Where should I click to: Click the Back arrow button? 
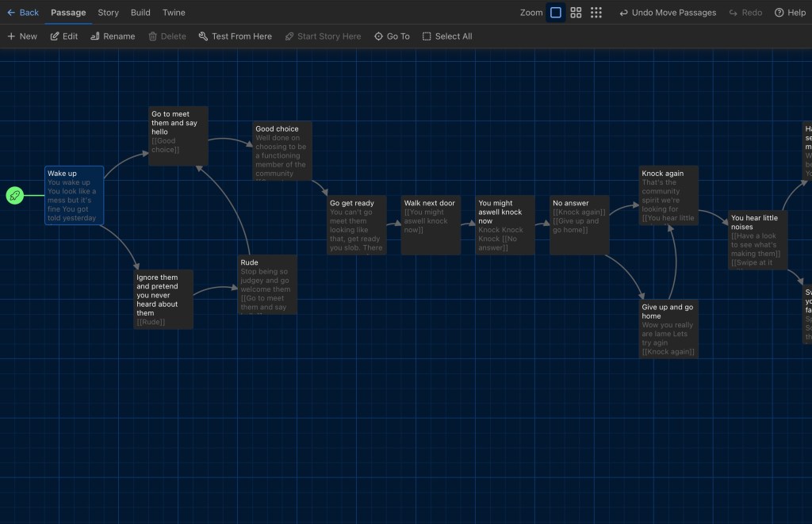tap(22, 13)
